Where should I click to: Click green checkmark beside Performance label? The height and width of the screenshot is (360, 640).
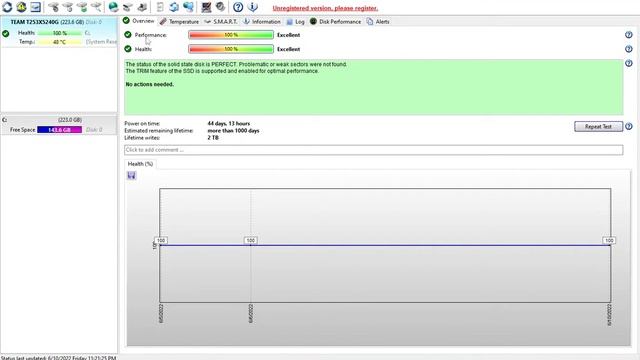(128, 35)
